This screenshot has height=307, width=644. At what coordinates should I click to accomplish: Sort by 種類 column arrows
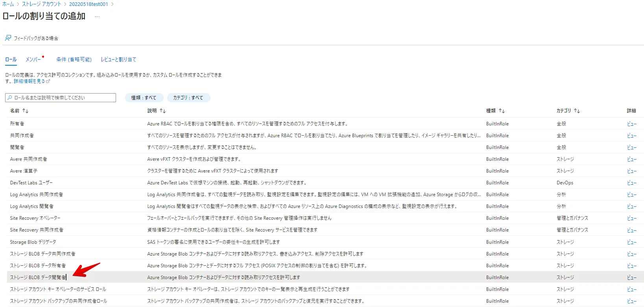click(x=502, y=111)
